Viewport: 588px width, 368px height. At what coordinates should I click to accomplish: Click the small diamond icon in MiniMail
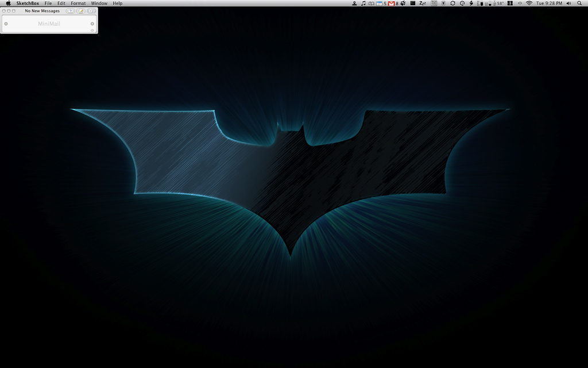[92, 30]
